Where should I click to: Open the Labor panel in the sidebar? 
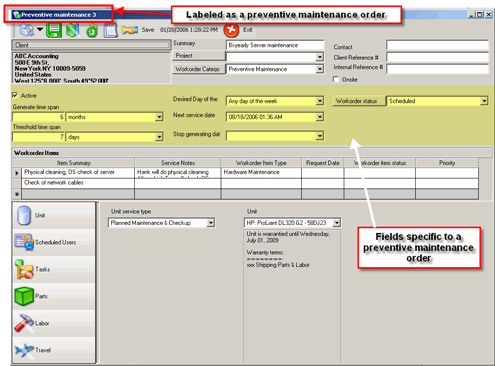(x=54, y=323)
